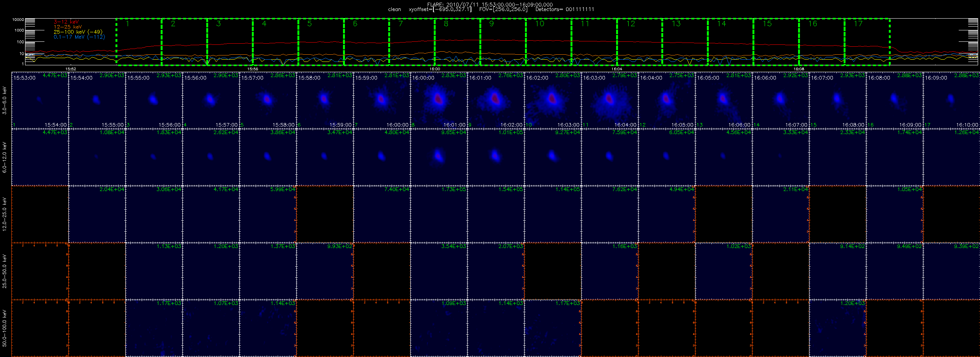The width and height of the screenshot is (980, 357).
Task: Click the 10000 y-axis tick label
Action: [18, 19]
